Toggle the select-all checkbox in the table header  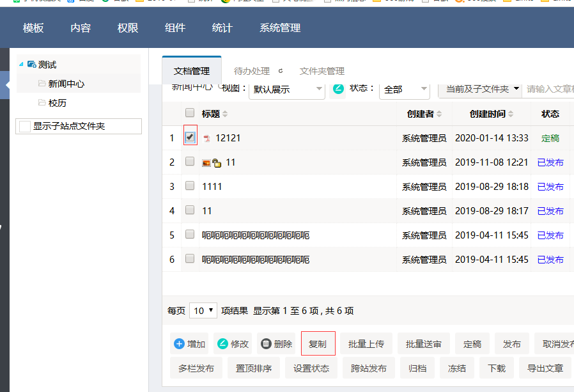click(x=190, y=113)
